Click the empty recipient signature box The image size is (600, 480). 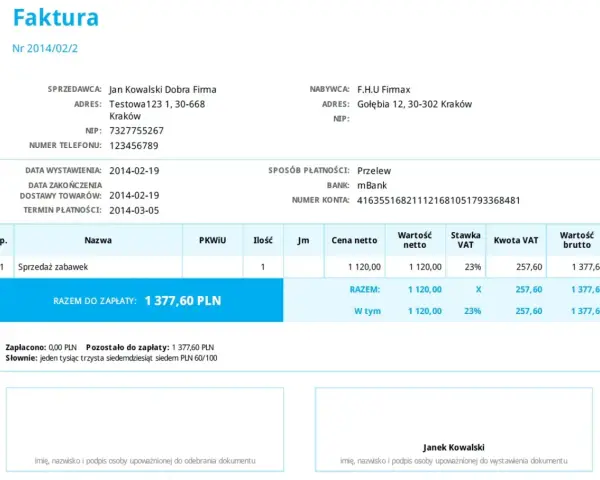click(145, 429)
